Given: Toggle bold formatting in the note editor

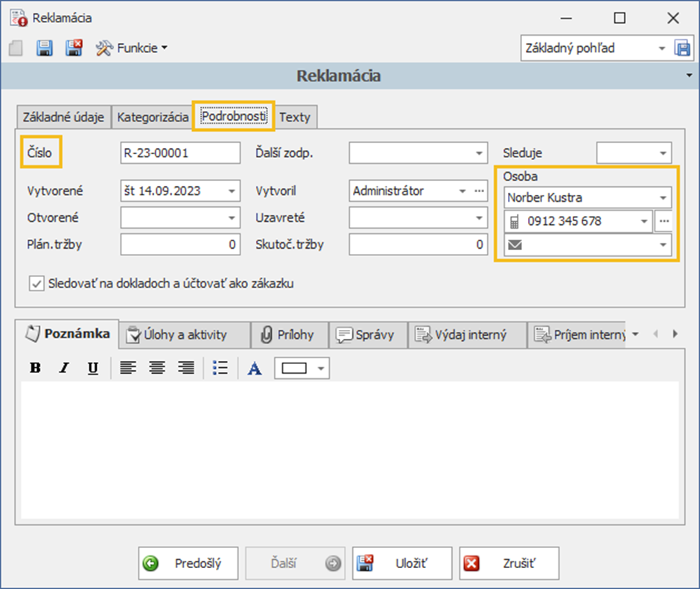Looking at the screenshot, I should 35,369.
